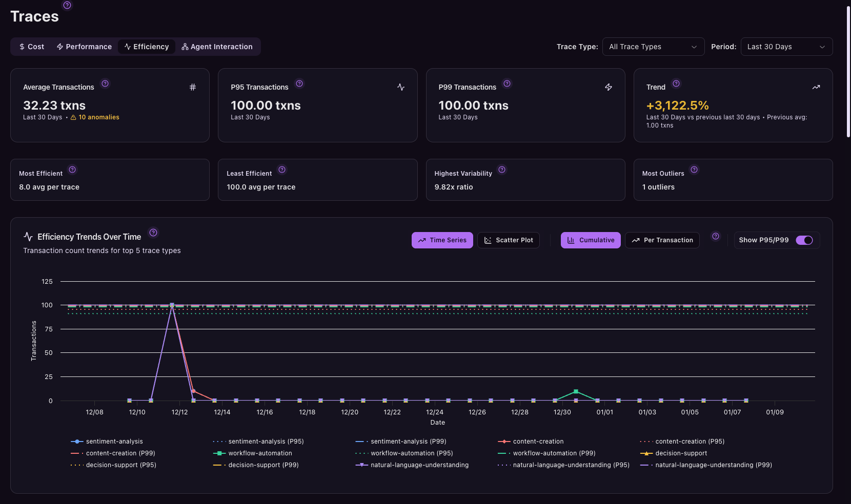Screen dimensions: 851x504
Task: Go to Agent Interaction tab
Action: 217,47
